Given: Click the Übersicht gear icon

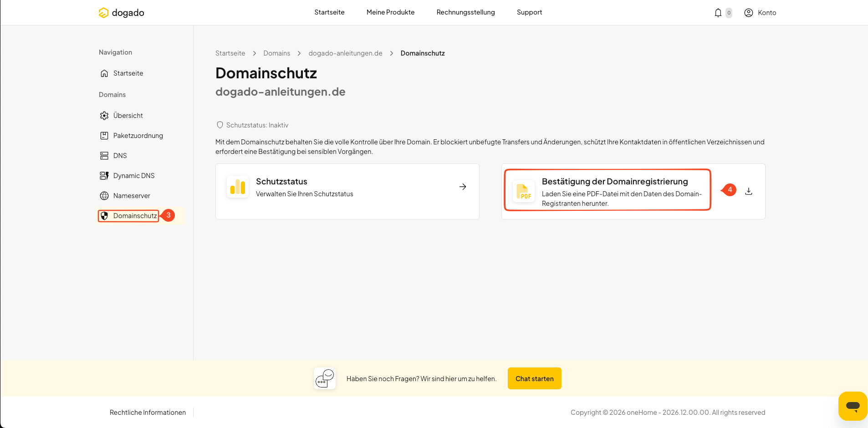Looking at the screenshot, I should click(104, 116).
